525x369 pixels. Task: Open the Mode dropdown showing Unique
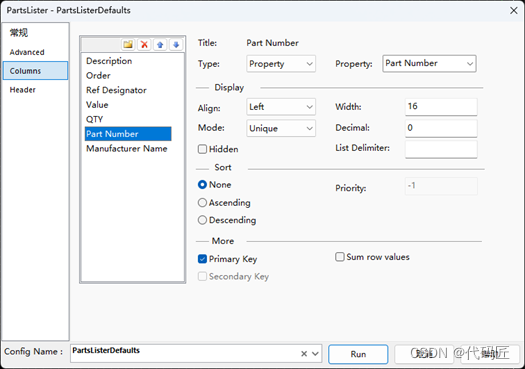tap(281, 128)
